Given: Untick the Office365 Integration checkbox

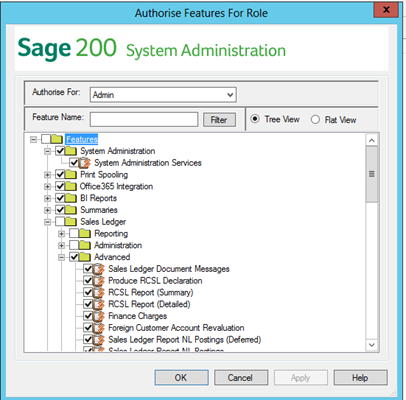Looking at the screenshot, I should point(60,186).
